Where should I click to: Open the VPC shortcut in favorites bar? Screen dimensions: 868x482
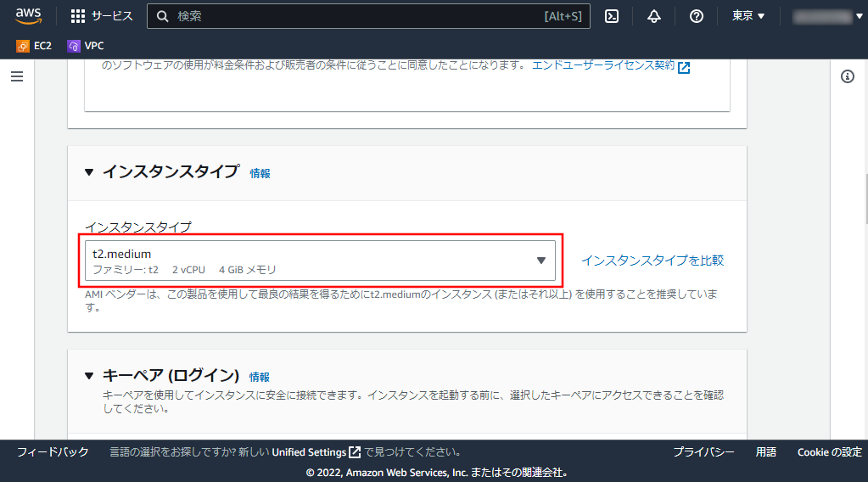point(85,46)
